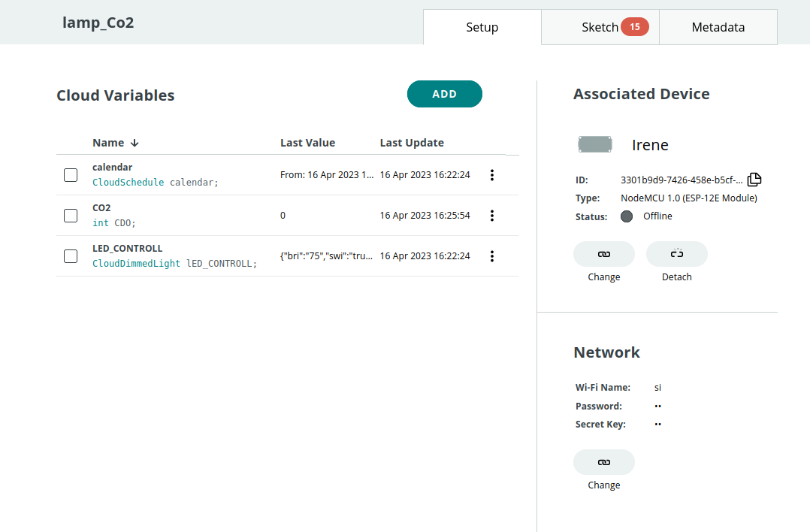The image size is (810, 532).
Task: Click the Last Update column header
Action: tap(412, 143)
